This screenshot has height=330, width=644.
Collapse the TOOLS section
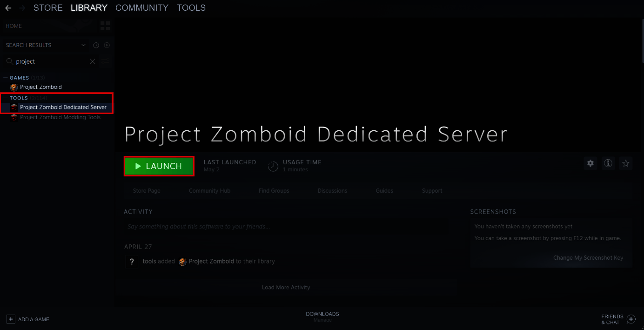coord(4,97)
